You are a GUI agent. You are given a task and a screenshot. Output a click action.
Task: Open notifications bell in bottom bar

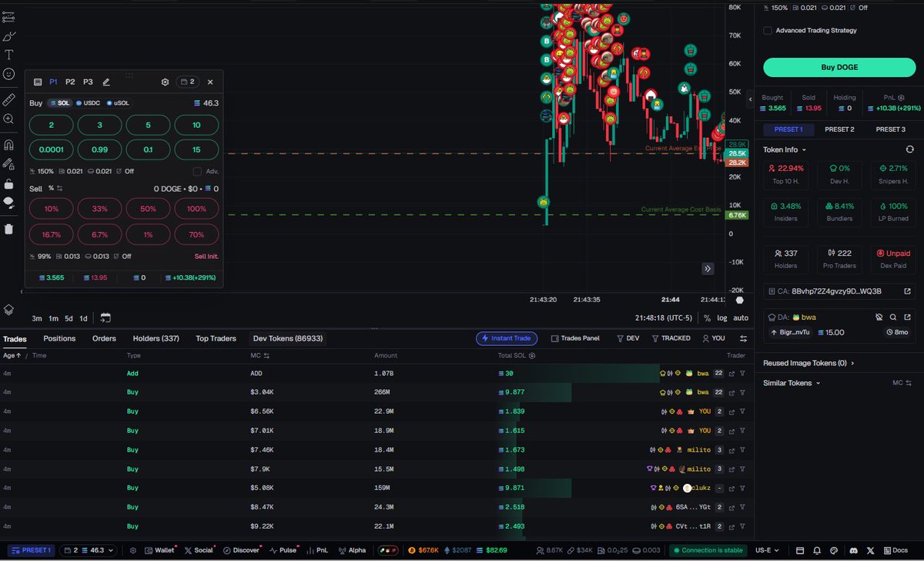pos(816,551)
